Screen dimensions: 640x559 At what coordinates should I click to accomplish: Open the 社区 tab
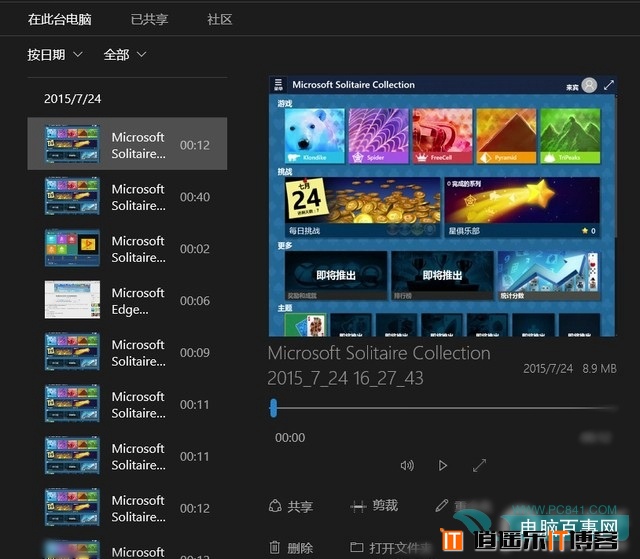point(220,19)
